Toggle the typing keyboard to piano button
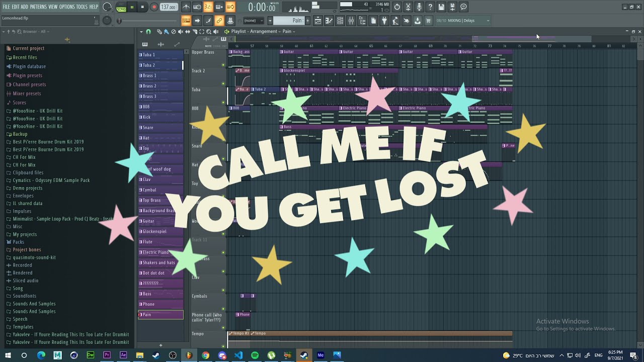The width and height of the screenshot is (644, 362). pos(186,21)
